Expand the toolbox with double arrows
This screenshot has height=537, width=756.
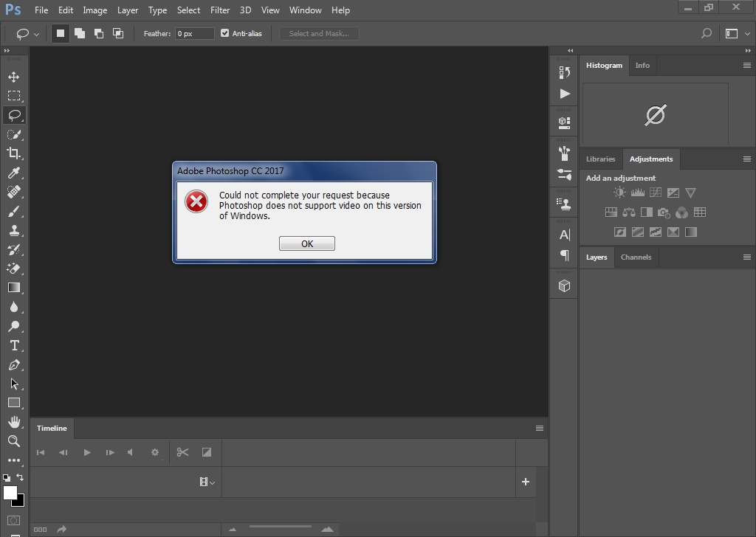7,51
